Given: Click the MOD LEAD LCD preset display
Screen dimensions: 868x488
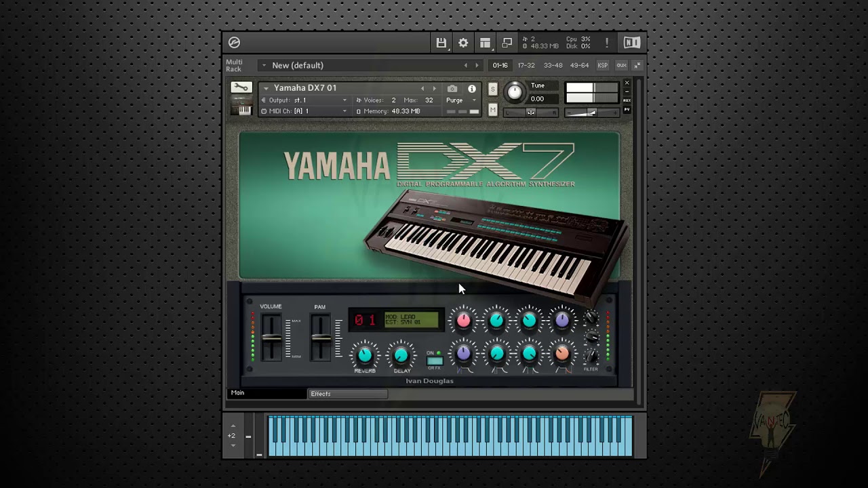Looking at the screenshot, I should click(411, 320).
